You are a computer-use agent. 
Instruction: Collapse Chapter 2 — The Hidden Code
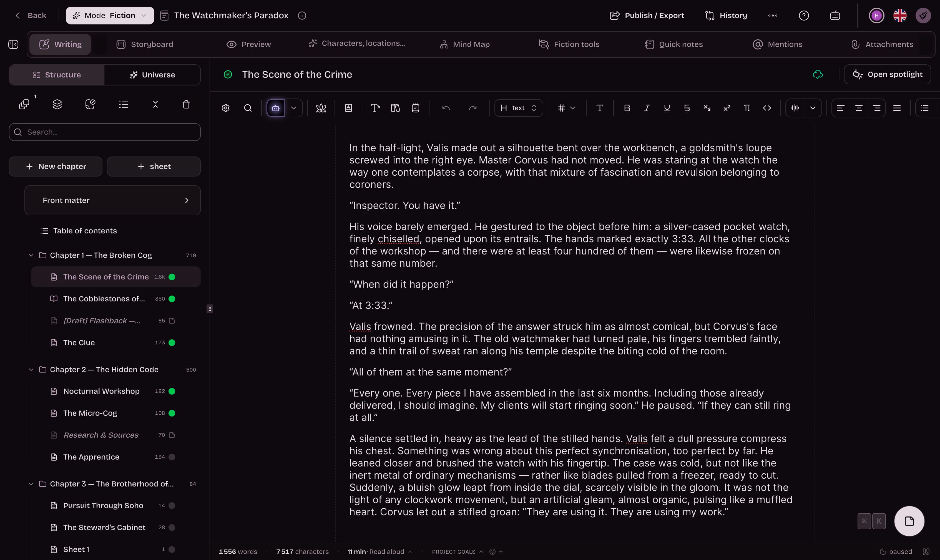tap(31, 370)
